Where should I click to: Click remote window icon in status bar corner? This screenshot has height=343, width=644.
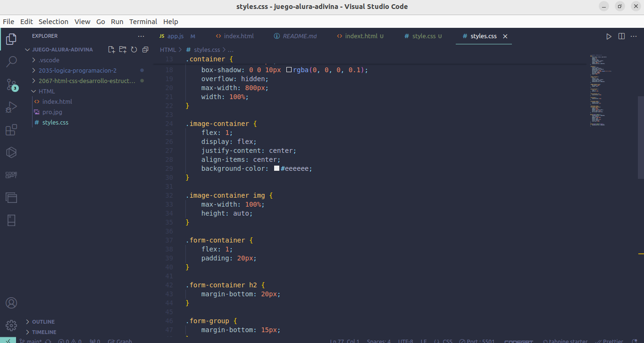pyautogui.click(x=8, y=340)
